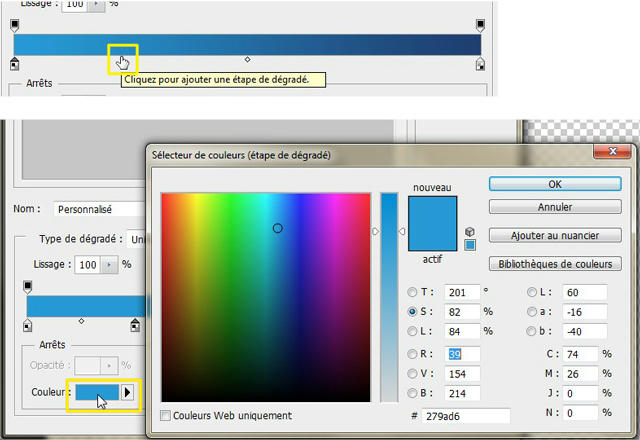Select the top-left opacity stop on top gradient
This screenshot has width=640, height=440.
coord(14,24)
